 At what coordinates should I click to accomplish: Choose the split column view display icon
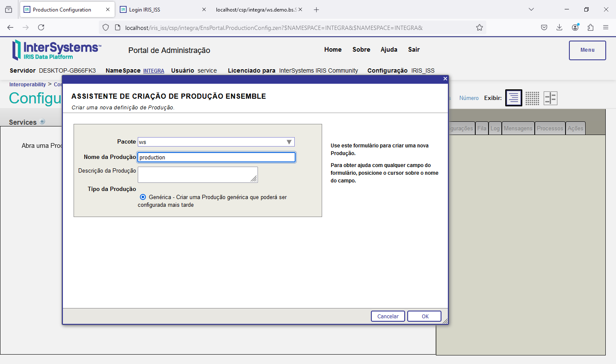(551, 98)
